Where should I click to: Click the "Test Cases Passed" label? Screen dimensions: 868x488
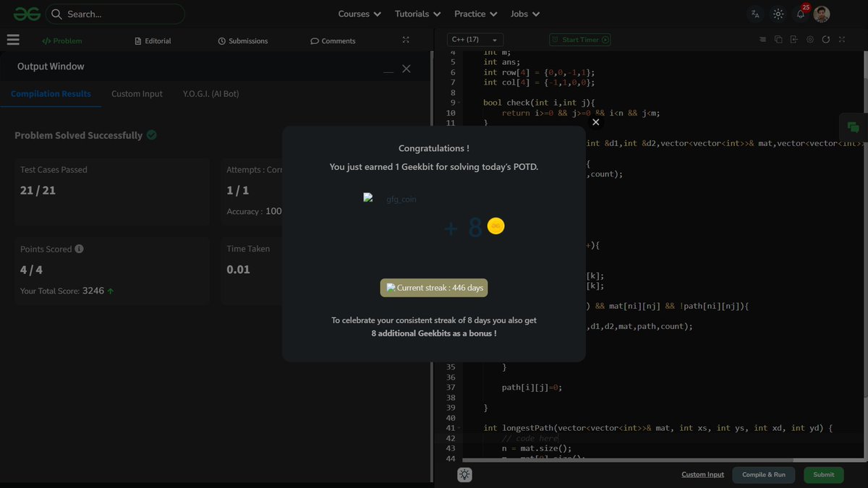point(54,170)
